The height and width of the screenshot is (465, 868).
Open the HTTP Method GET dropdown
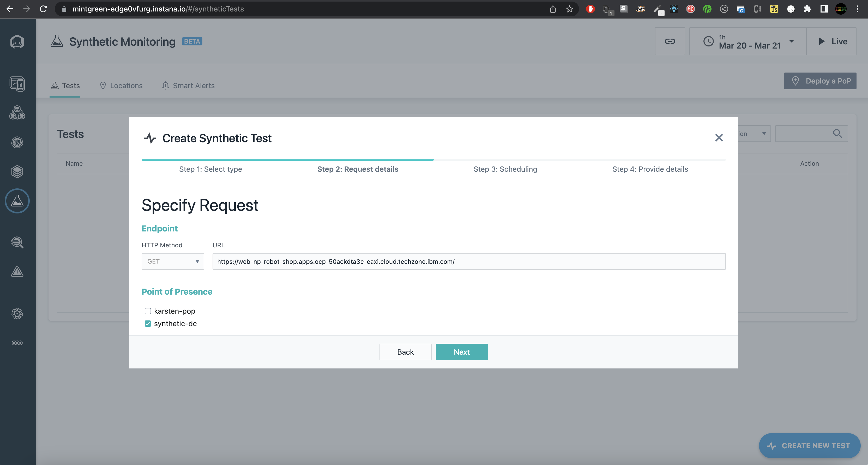point(172,261)
